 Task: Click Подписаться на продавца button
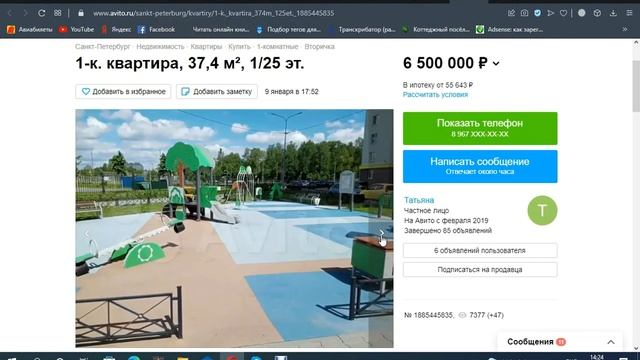[x=480, y=269]
